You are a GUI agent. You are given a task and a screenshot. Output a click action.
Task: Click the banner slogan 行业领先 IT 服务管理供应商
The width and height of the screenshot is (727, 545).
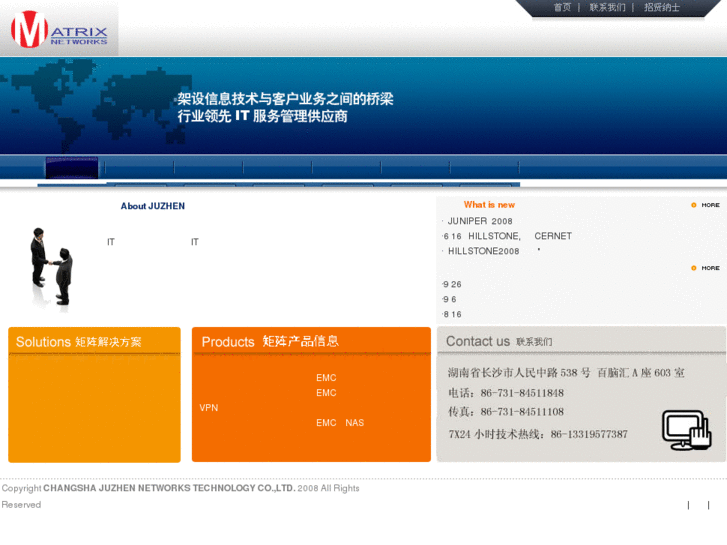(262, 116)
